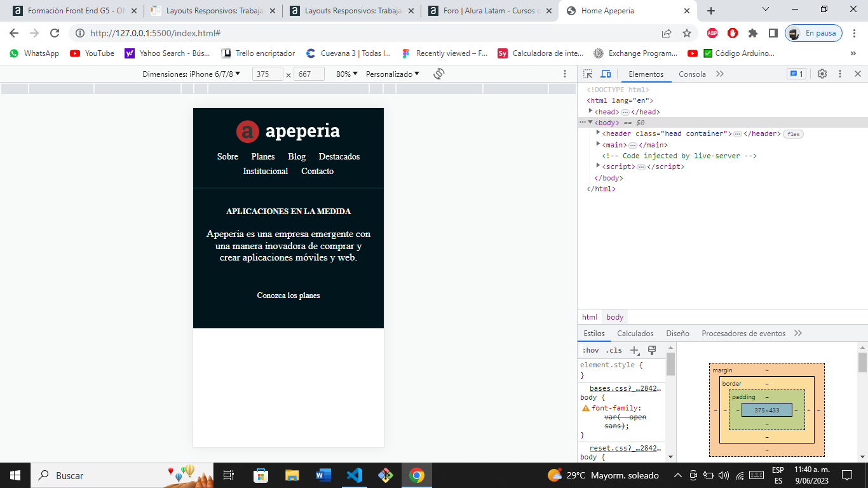Open the YouTube bookmark
Viewport: 868px width, 488px height.
92,53
